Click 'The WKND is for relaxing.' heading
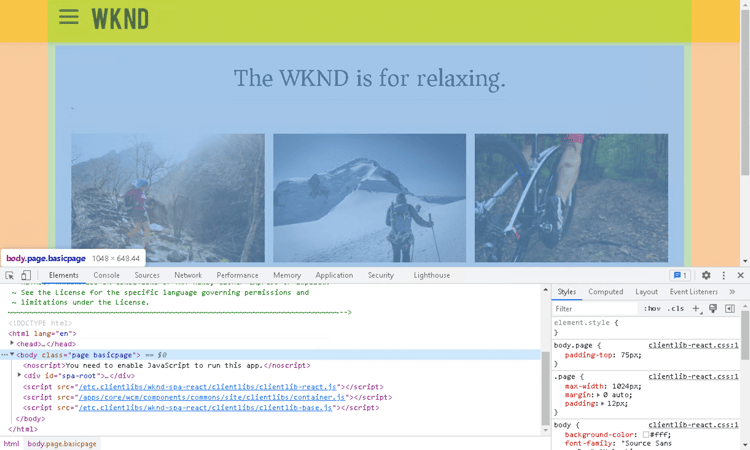This screenshot has height=450, width=750. coord(369,78)
